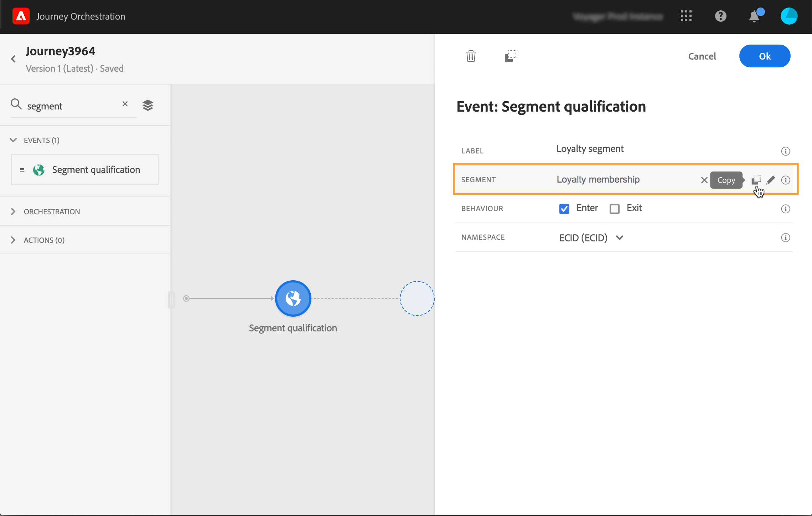Click the Cancel button
The width and height of the screenshot is (812, 516).
(702, 56)
